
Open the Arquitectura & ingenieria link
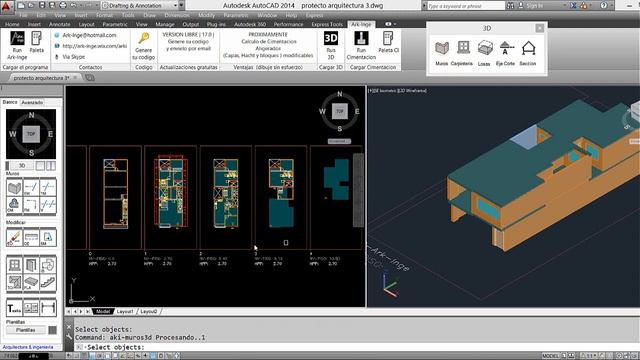[x=28, y=347]
